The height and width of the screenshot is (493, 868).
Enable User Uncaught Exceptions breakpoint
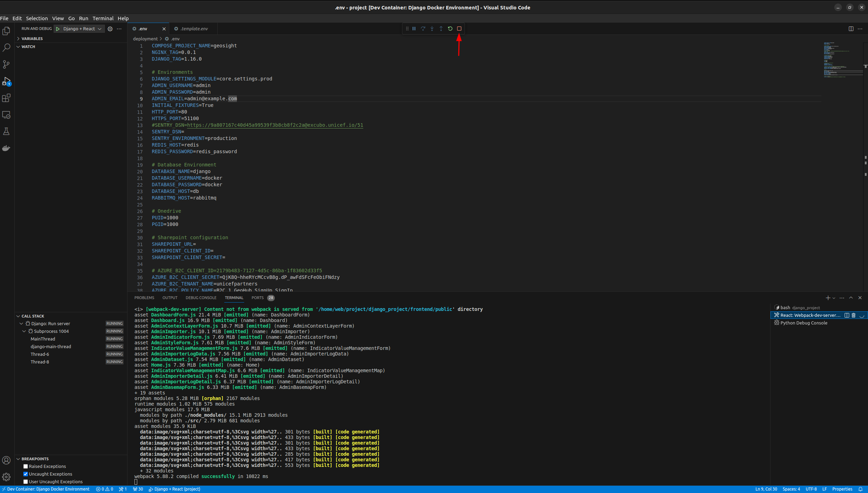point(25,482)
